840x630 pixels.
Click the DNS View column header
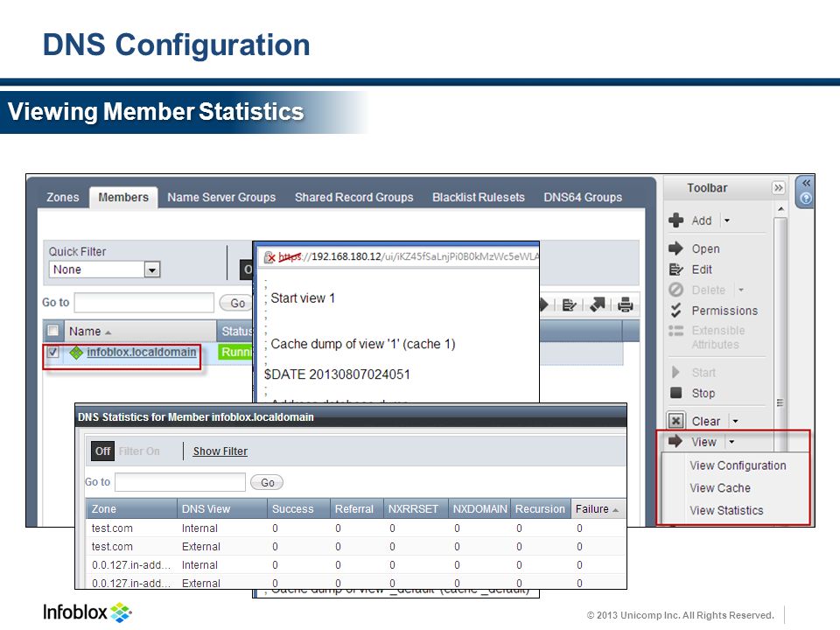click(x=221, y=509)
